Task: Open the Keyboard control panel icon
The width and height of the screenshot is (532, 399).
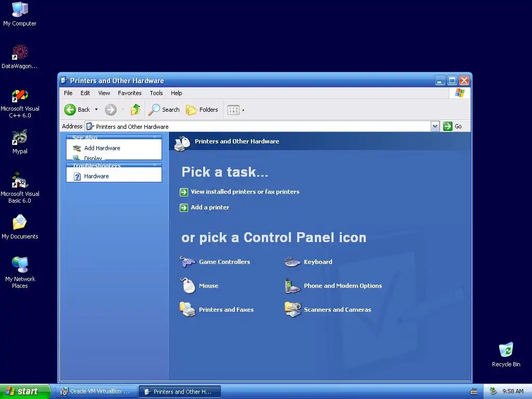Action: tap(292, 262)
